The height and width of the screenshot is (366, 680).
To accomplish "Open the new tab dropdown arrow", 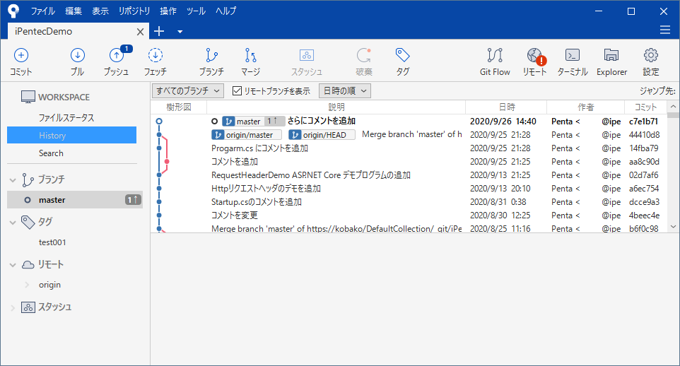I will (180, 31).
